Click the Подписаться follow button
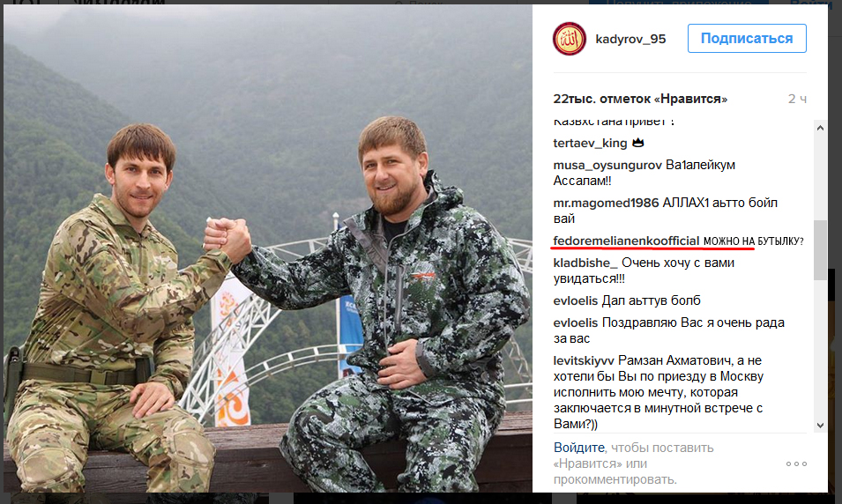The width and height of the screenshot is (842, 504). tap(747, 38)
